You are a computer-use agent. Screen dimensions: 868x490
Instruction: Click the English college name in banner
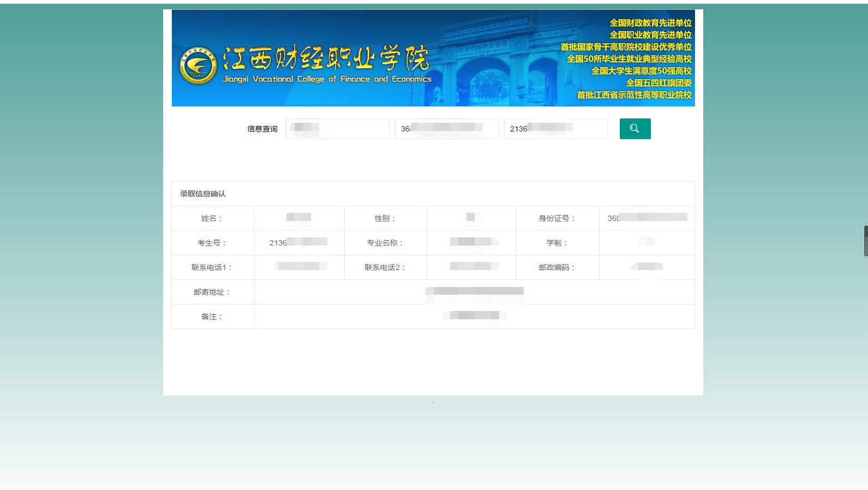click(x=327, y=79)
